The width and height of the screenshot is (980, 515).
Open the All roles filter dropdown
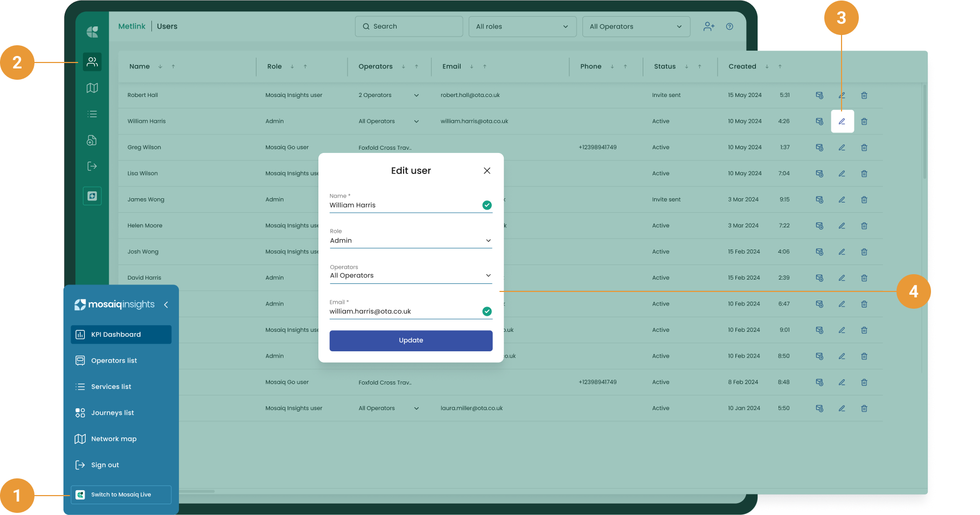[522, 26]
